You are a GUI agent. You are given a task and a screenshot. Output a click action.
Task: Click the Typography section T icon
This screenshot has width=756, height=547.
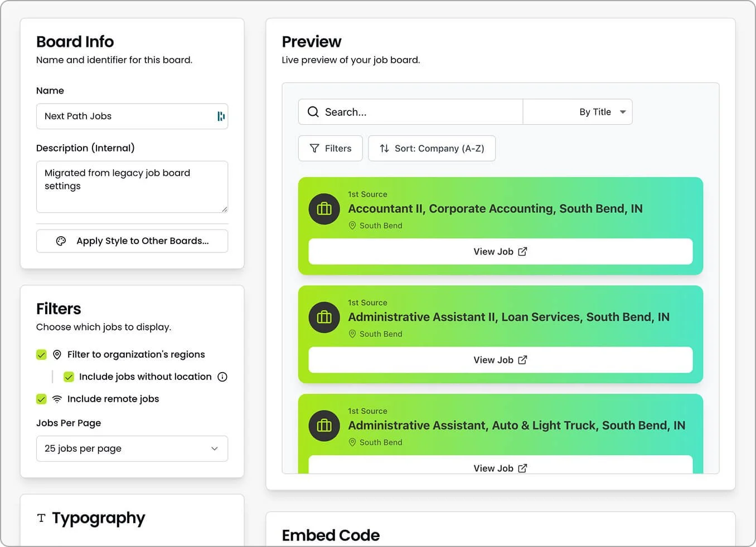coord(41,519)
